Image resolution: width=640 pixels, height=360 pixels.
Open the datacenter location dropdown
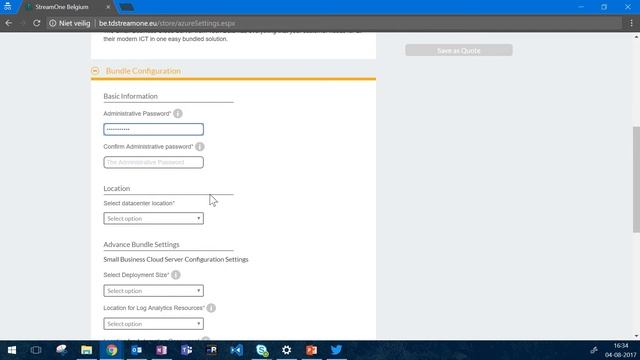[153, 218]
